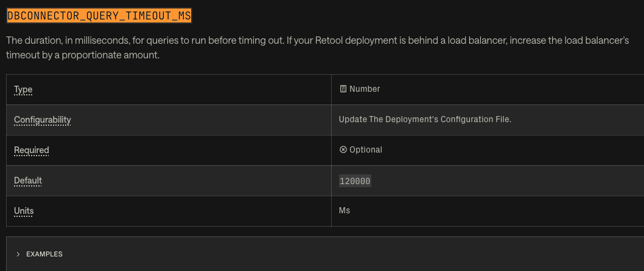The image size is (644, 271).
Task: Click the Units row label
Action: click(x=24, y=211)
